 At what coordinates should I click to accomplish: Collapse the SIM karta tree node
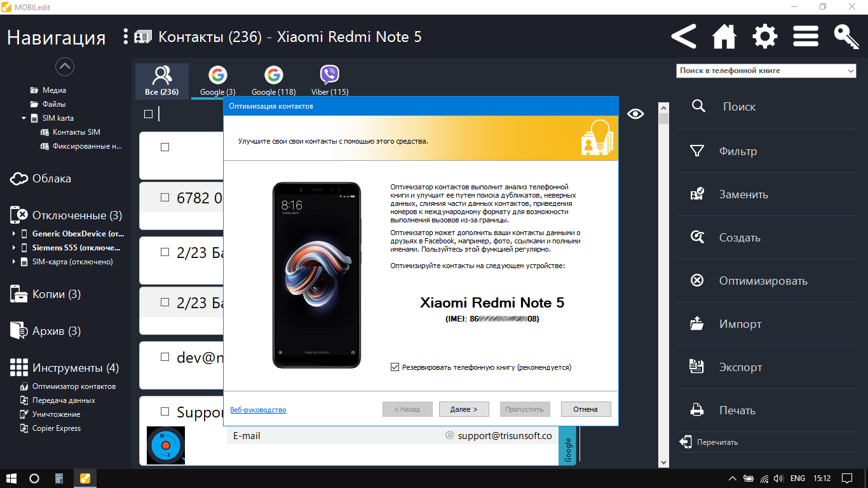coord(24,118)
